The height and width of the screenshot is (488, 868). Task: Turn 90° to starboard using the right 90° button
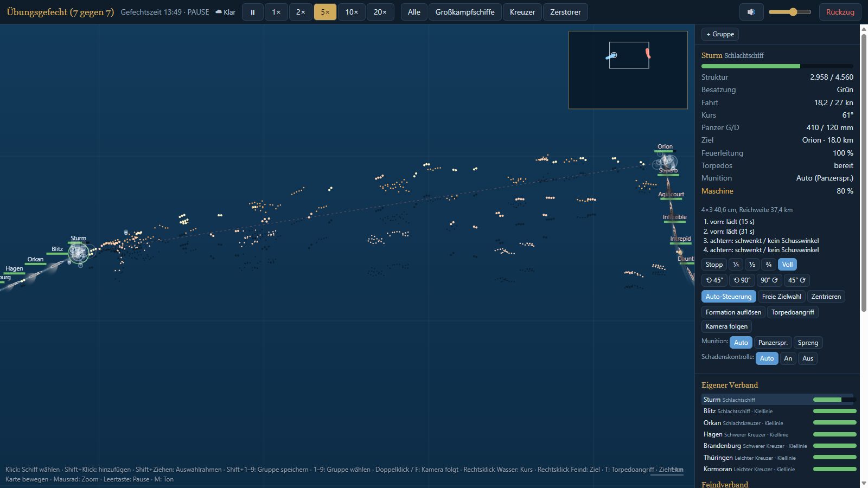pos(769,280)
